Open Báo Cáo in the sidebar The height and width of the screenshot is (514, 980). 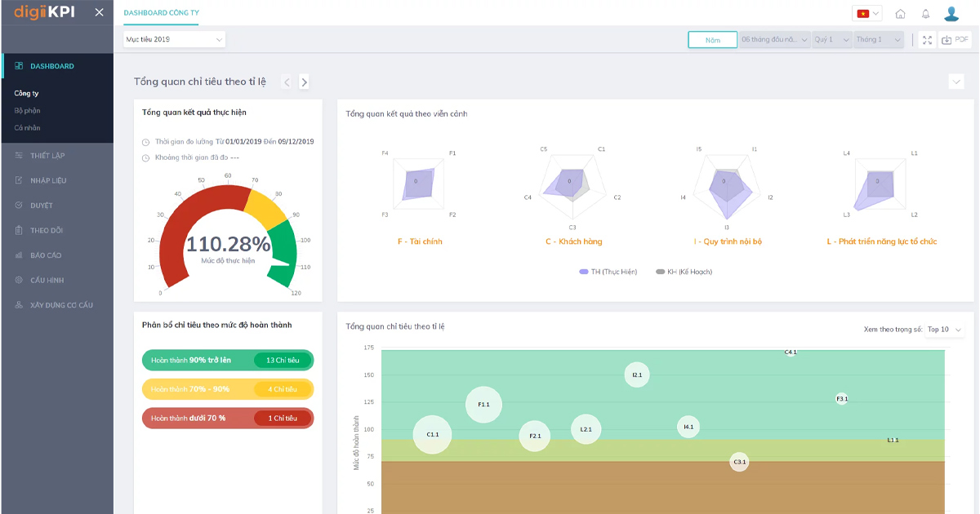(47, 255)
